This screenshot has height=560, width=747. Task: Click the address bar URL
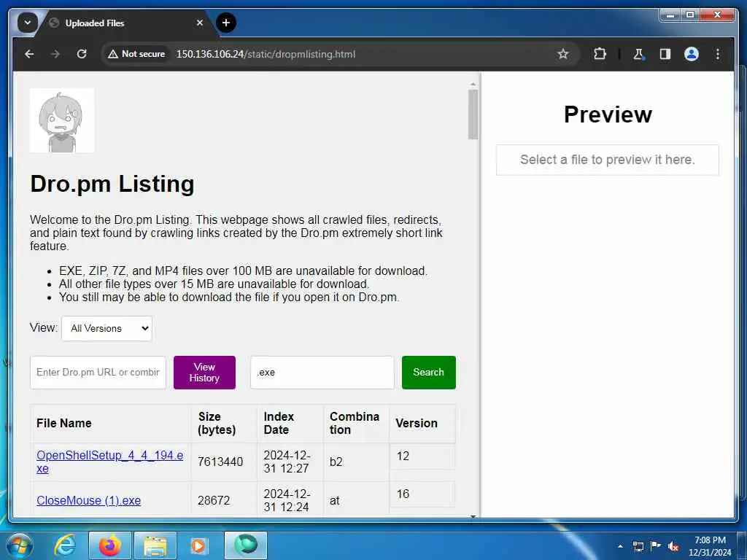[x=266, y=54]
